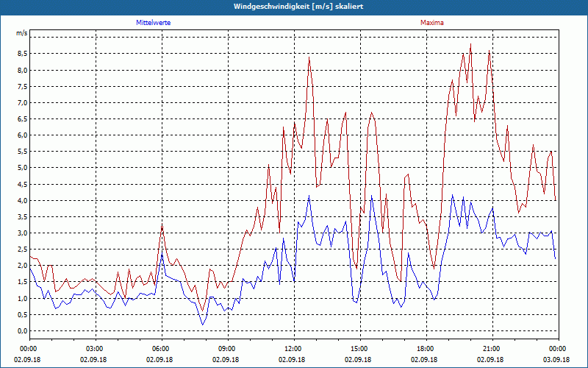Screen dimensions: 588x368
Task: Click the '03.09.18' date label
Action: click(x=556, y=359)
